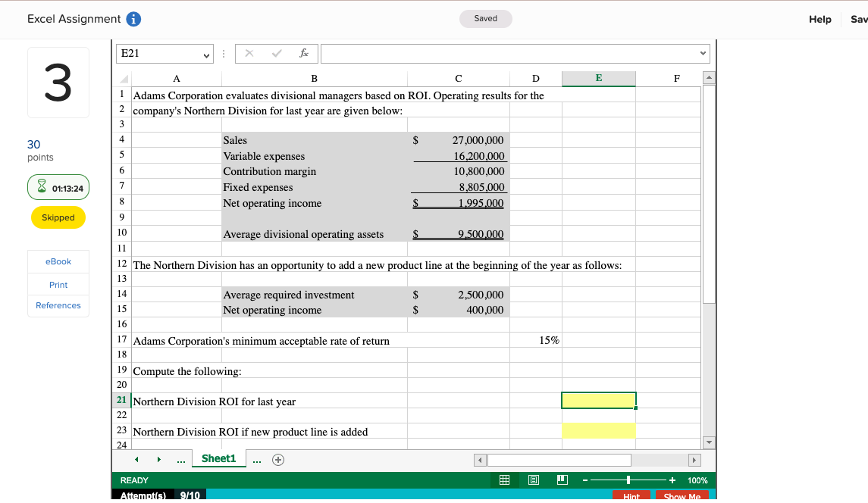This screenshot has width=868, height=503.
Task: Select the highlighted cell E21
Action: [x=598, y=400]
